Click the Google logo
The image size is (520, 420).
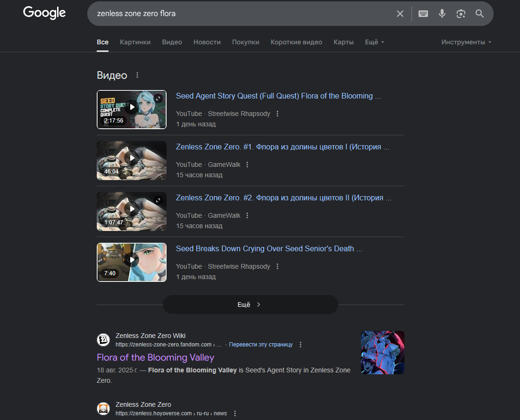(44, 13)
